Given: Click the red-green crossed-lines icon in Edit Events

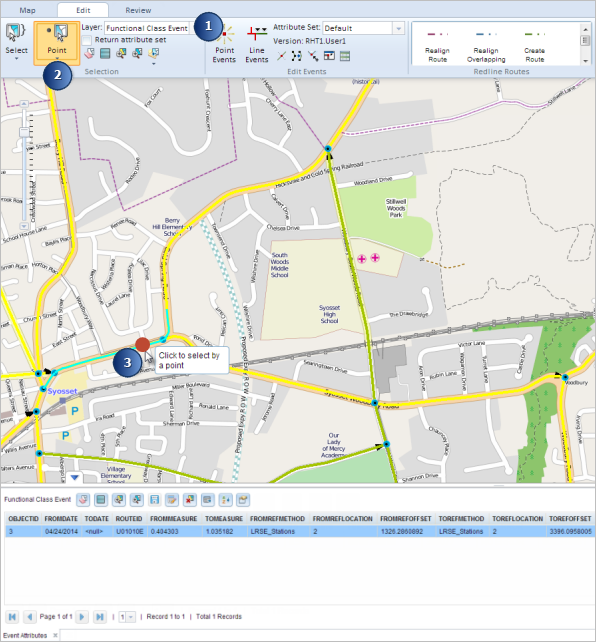Looking at the screenshot, I should (281, 56).
